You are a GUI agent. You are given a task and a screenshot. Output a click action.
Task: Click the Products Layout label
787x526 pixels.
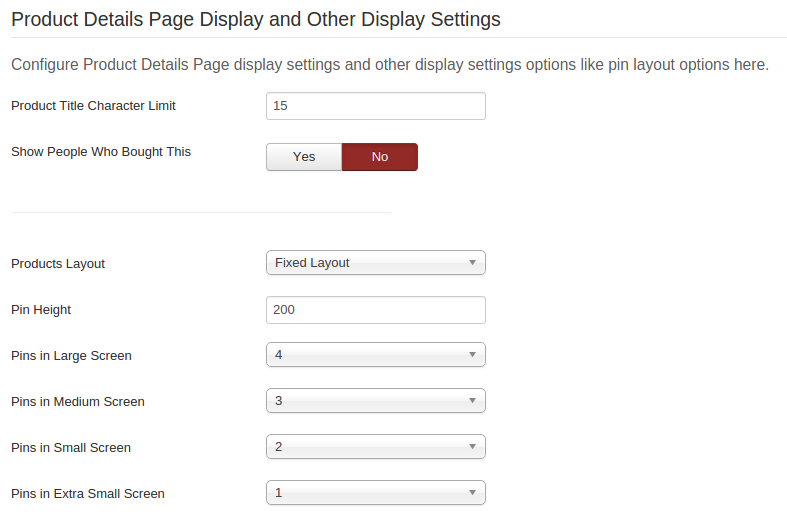tap(58, 264)
